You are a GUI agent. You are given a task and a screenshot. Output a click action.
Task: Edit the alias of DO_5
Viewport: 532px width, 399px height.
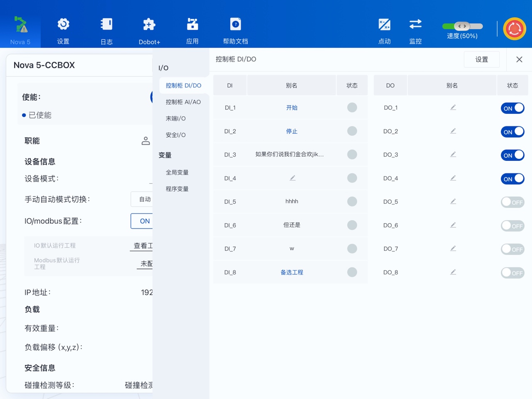pos(453,201)
